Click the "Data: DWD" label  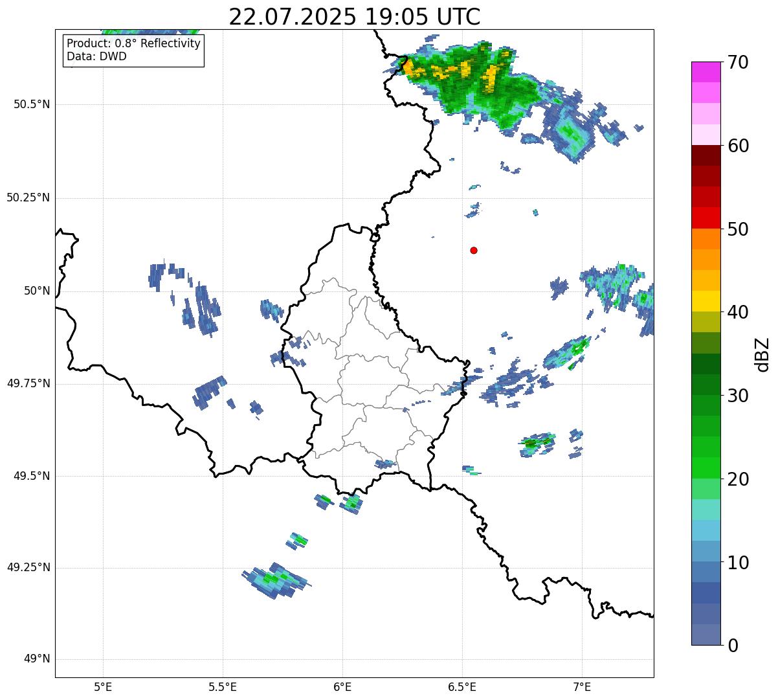pos(96,56)
